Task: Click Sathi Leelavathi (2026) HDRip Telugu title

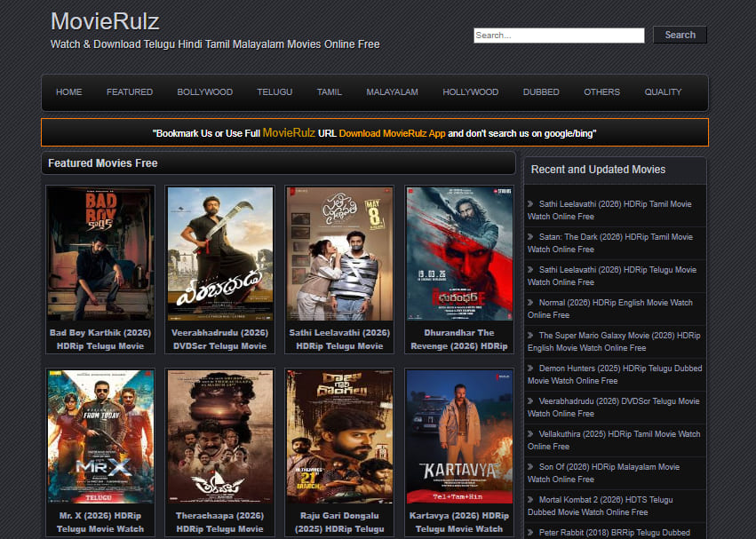Action: 339,339
